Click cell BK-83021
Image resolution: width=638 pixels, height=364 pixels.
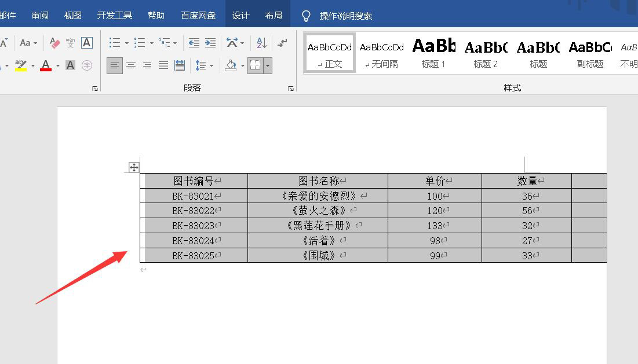pos(194,196)
